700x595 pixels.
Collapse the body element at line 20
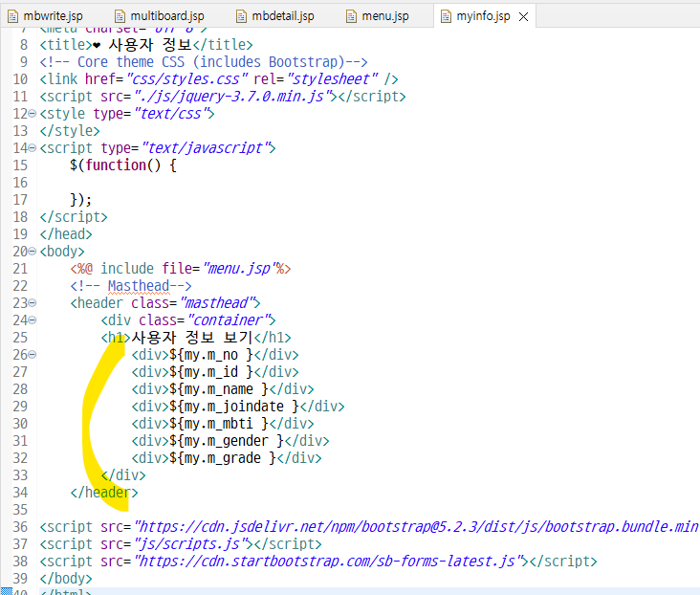33,252
